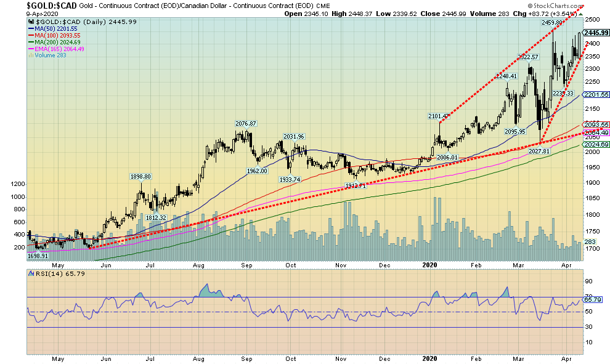Screen dimensions: 610x364
Task: Click the 1698.91 low price annotation
Action: [38, 254]
